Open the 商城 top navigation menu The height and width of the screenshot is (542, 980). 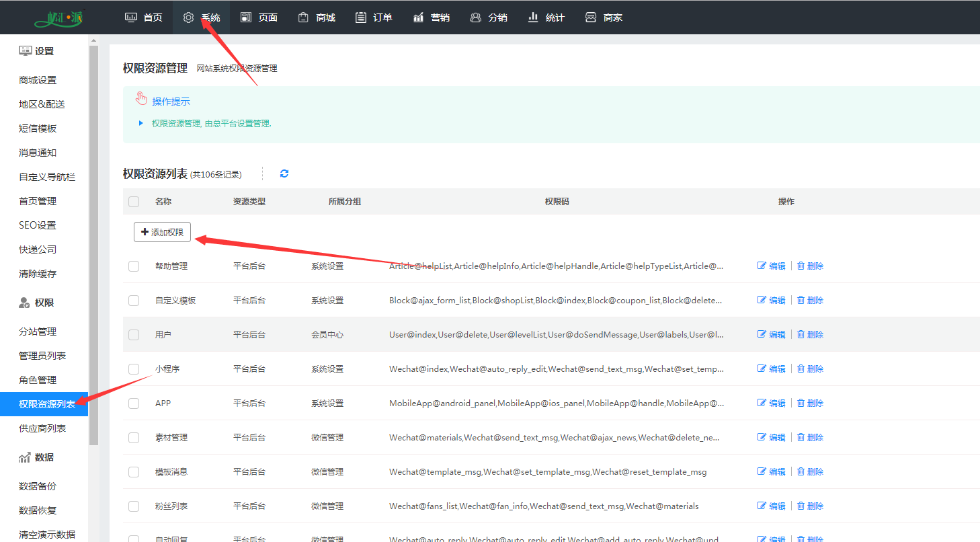tap(317, 17)
